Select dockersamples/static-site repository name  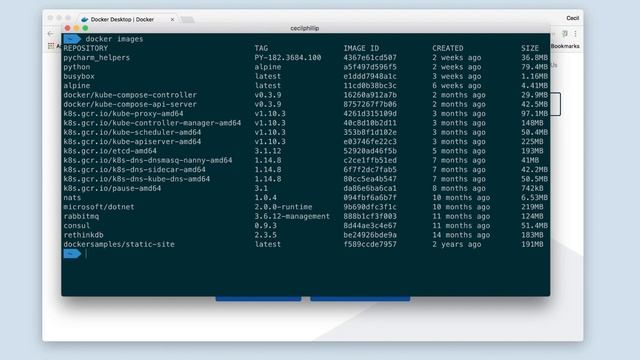pos(119,244)
